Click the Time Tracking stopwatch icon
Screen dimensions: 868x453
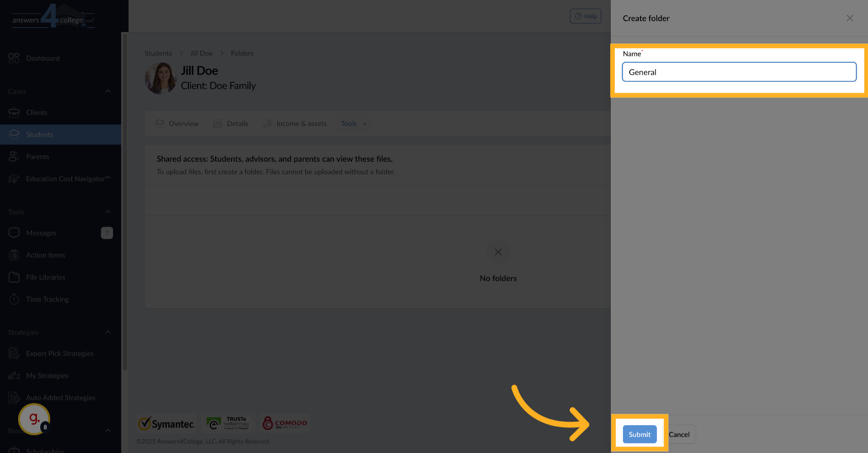(14, 299)
